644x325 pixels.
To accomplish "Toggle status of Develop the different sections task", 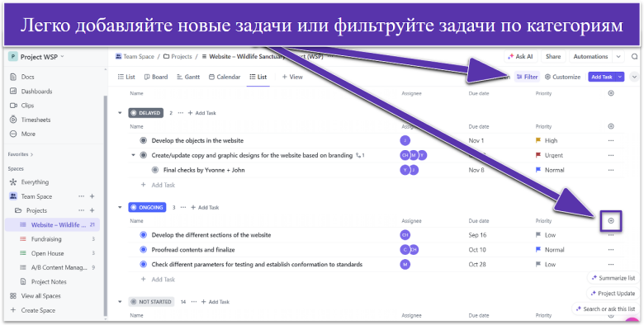I will pyautogui.click(x=144, y=235).
